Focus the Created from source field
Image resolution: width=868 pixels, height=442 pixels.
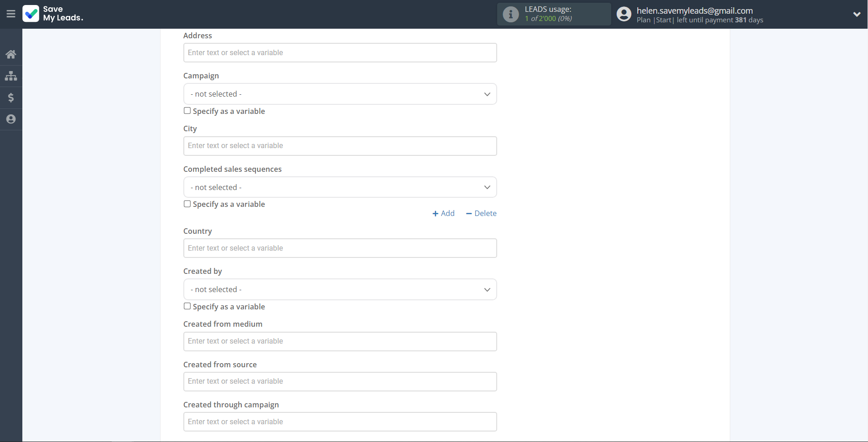(340, 381)
